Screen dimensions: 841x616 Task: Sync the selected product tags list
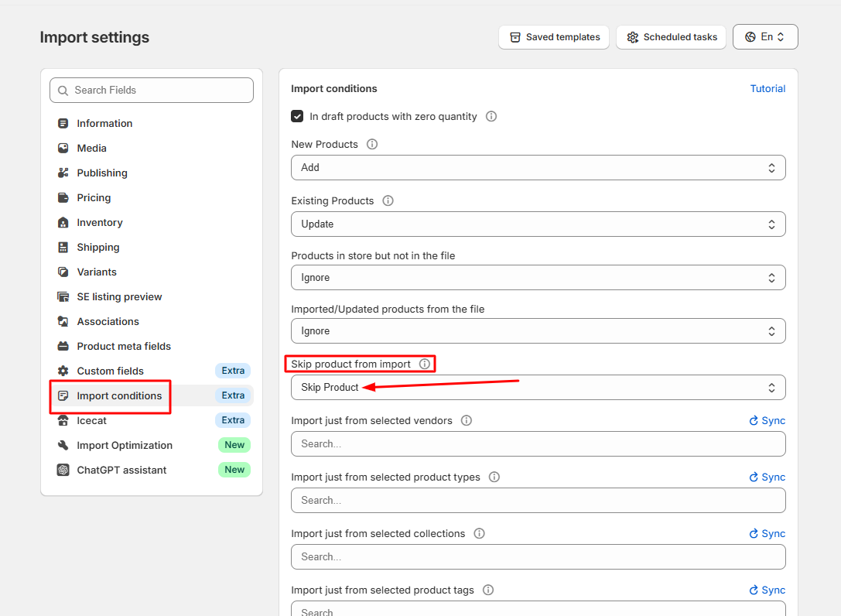click(x=767, y=590)
